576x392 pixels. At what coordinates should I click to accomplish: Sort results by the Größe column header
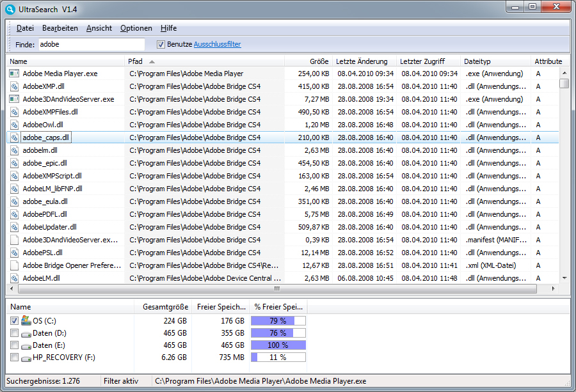[x=308, y=61]
